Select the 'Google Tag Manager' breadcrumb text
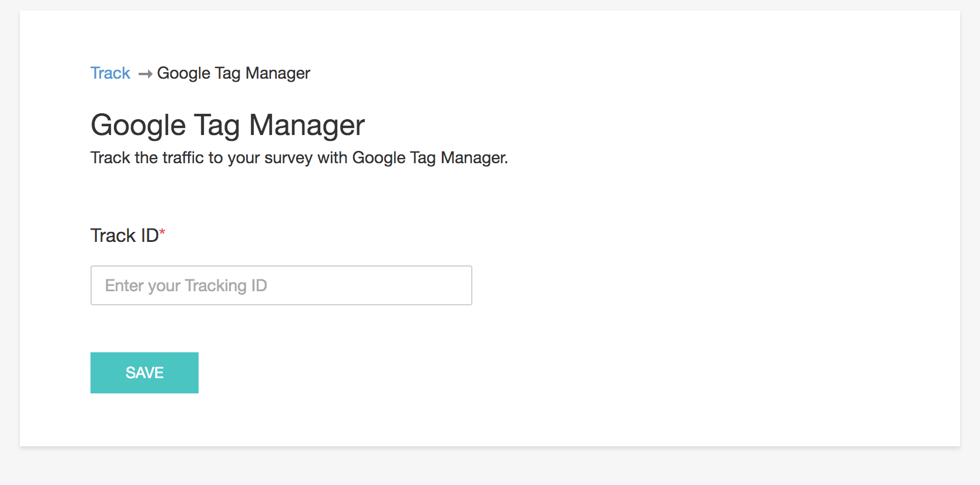The image size is (980, 485). (x=233, y=73)
